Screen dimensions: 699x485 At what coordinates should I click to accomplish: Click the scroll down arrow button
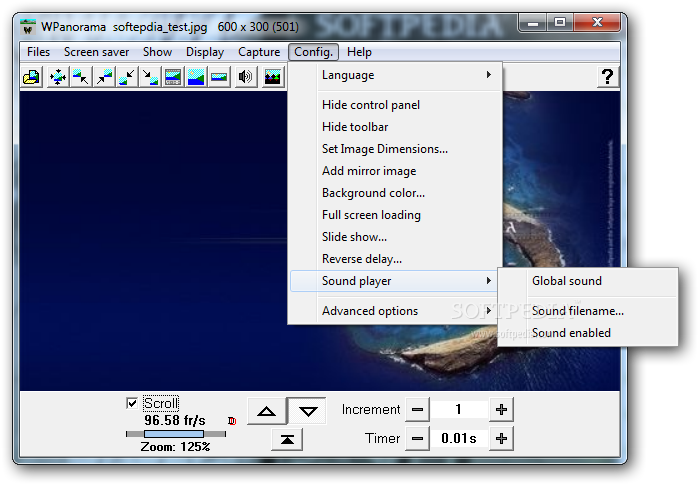(308, 411)
